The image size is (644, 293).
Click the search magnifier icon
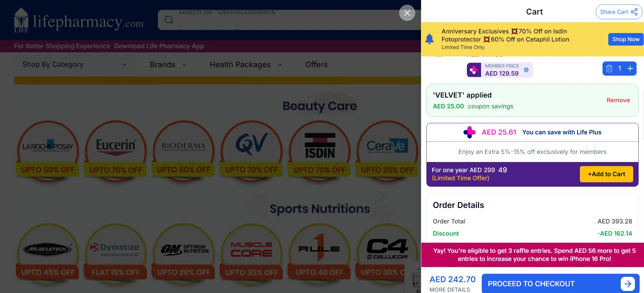pyautogui.click(x=169, y=20)
